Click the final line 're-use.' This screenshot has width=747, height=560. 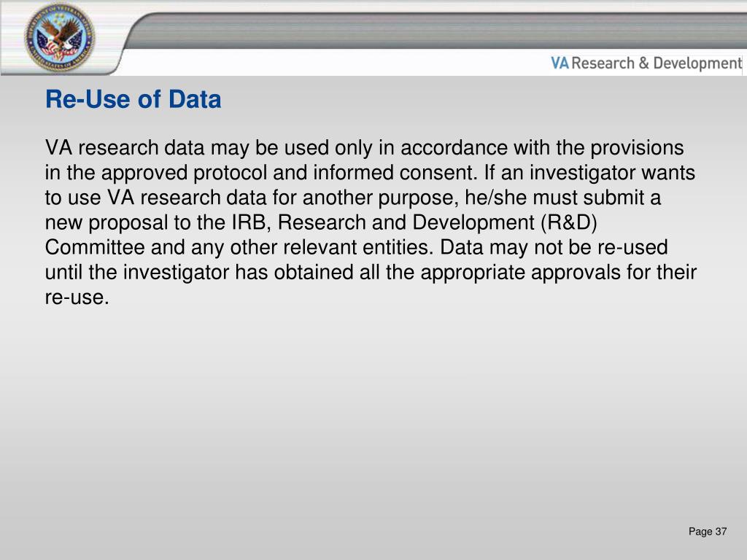click(x=77, y=297)
